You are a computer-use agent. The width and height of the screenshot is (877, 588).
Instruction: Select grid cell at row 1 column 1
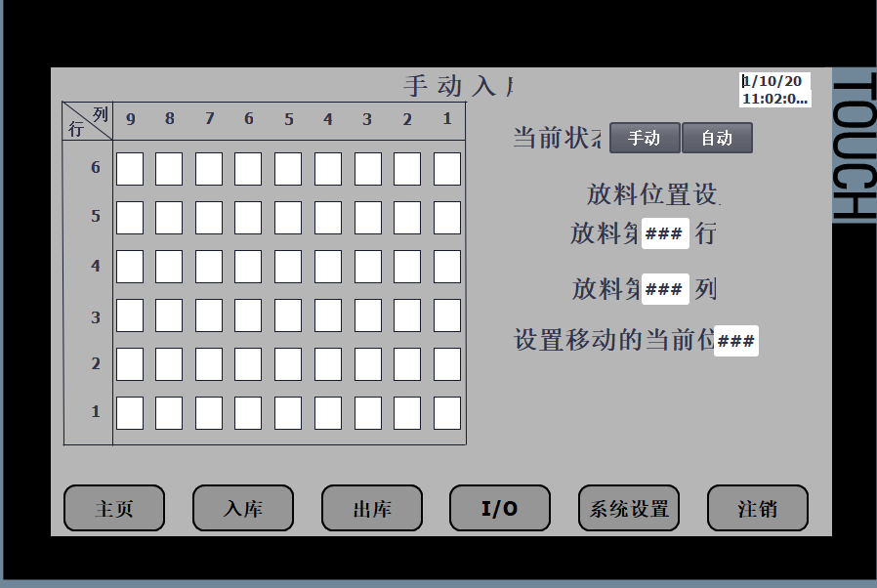click(447, 413)
